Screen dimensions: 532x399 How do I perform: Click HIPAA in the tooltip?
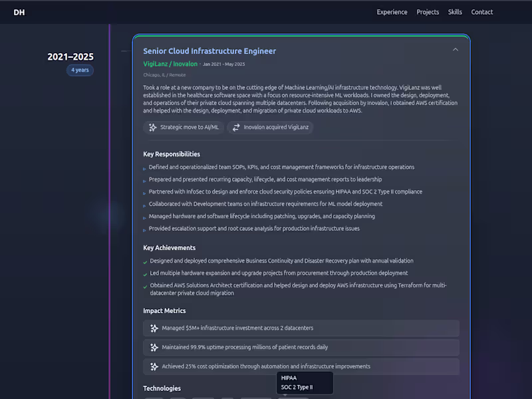point(289,378)
